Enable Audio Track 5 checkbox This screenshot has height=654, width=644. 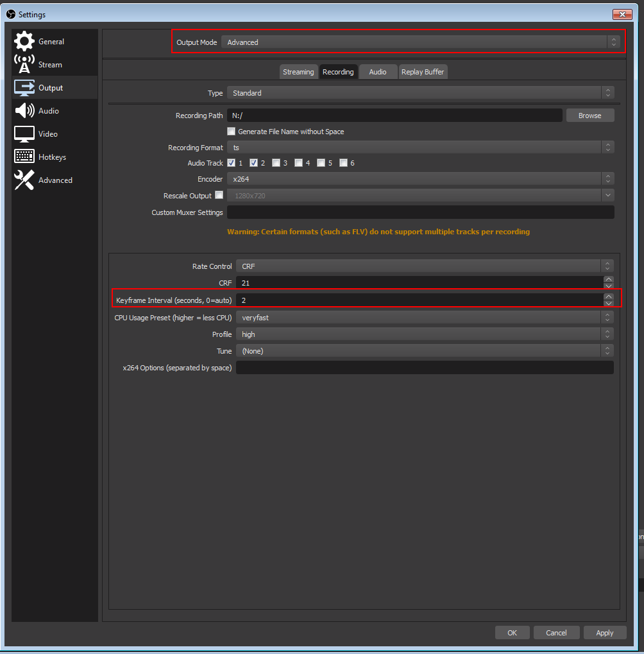tap(321, 162)
